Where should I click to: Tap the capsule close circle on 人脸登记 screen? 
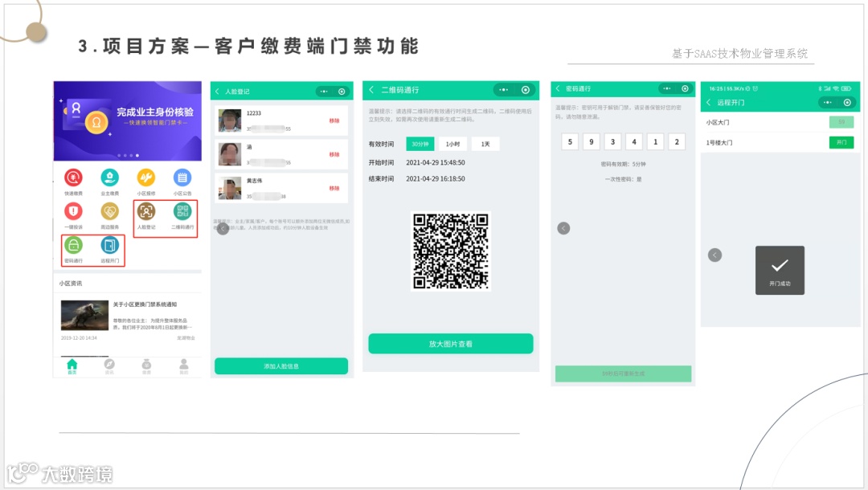342,92
